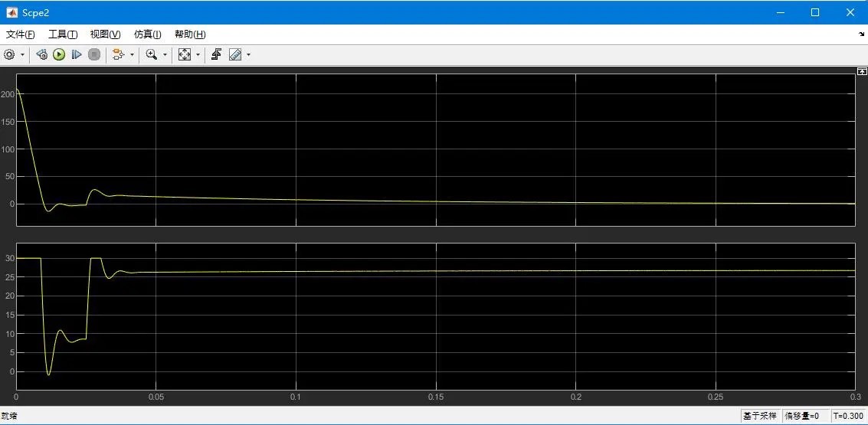This screenshot has height=425, width=868.
Task: Expand the zoom tool dropdown arrow
Action: tap(165, 55)
